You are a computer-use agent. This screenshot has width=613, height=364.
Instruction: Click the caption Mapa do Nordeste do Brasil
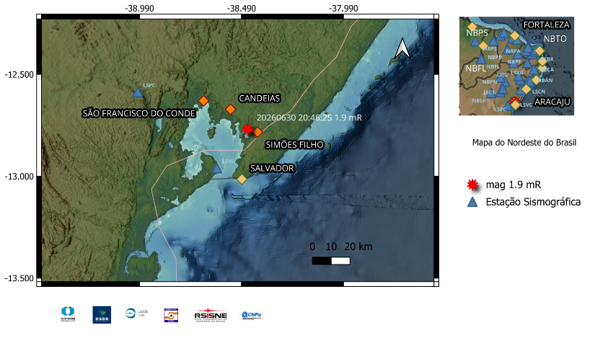point(524,143)
